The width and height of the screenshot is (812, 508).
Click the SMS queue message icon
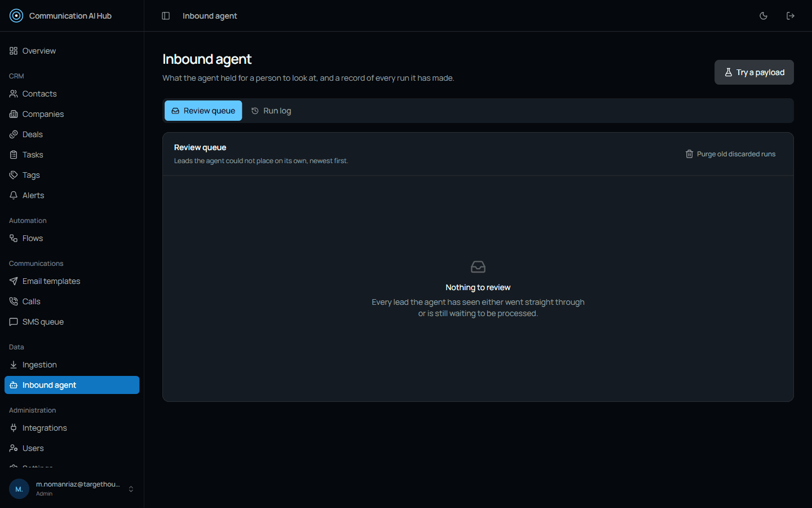coord(14,322)
